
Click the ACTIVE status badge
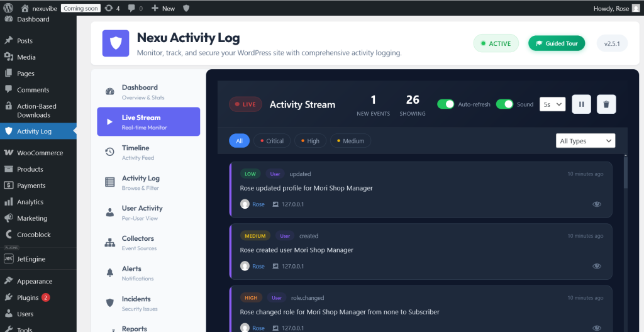pos(496,43)
